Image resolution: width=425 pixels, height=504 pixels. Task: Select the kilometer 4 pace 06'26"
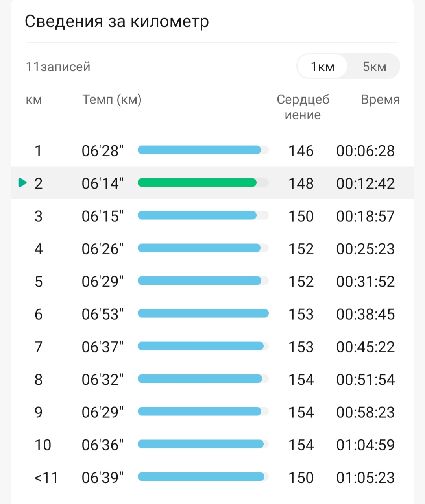102,248
